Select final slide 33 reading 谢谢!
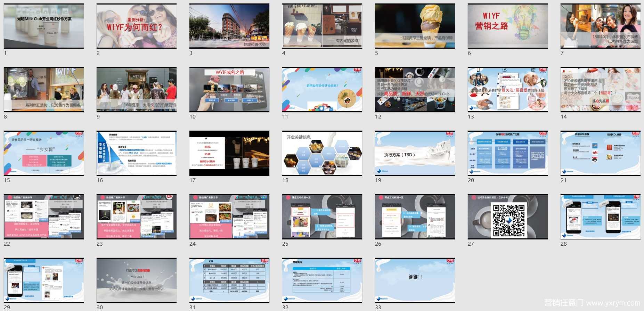This screenshot has width=644, height=311. click(415, 280)
